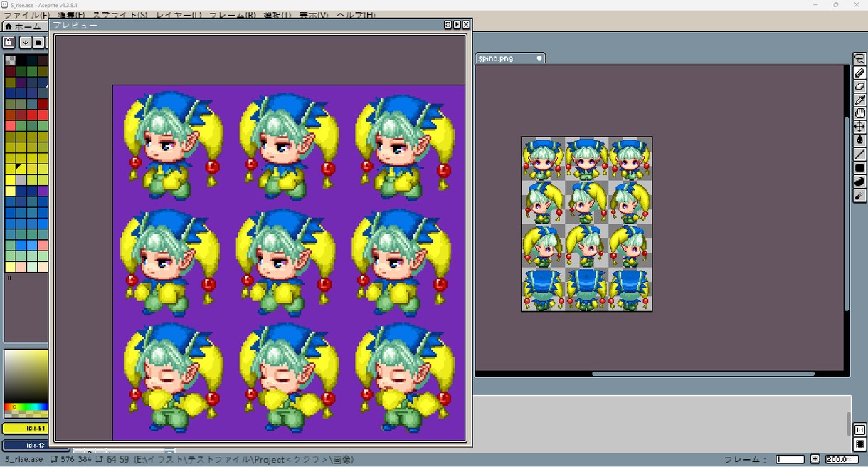Select the Contour blob tool
The image size is (868, 467).
(859, 182)
